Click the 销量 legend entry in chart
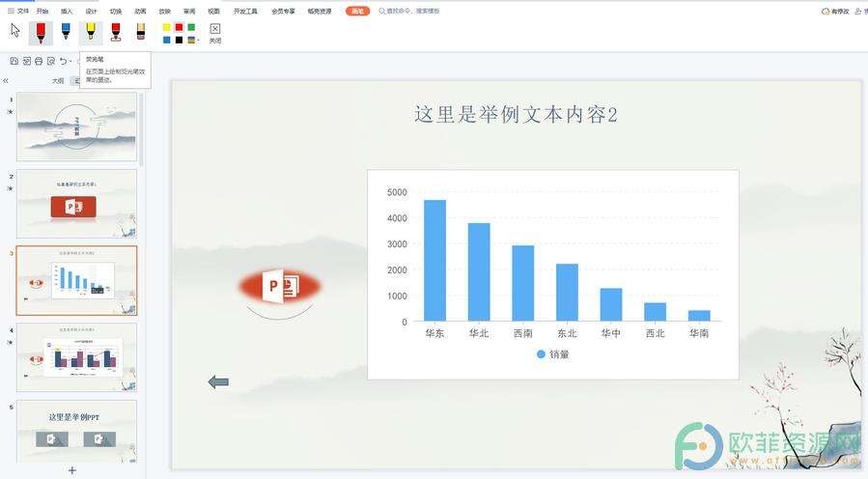This screenshot has width=868, height=479. coord(552,354)
